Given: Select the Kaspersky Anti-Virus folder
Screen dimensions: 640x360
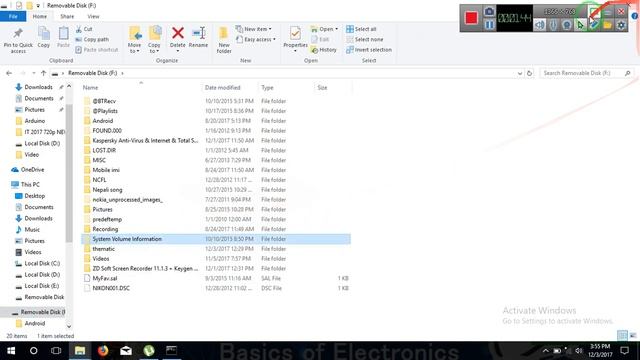Looking at the screenshot, I should tap(145, 140).
